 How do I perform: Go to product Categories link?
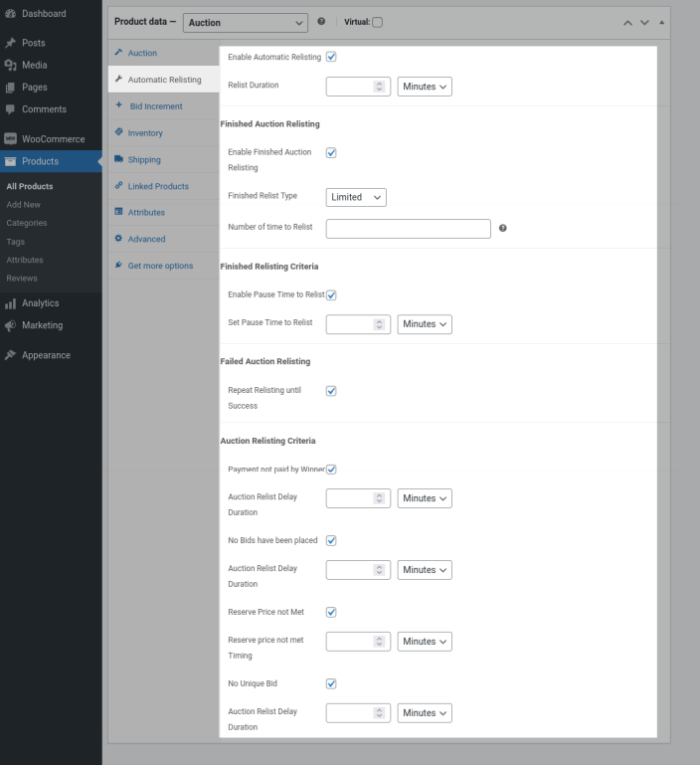(x=27, y=223)
